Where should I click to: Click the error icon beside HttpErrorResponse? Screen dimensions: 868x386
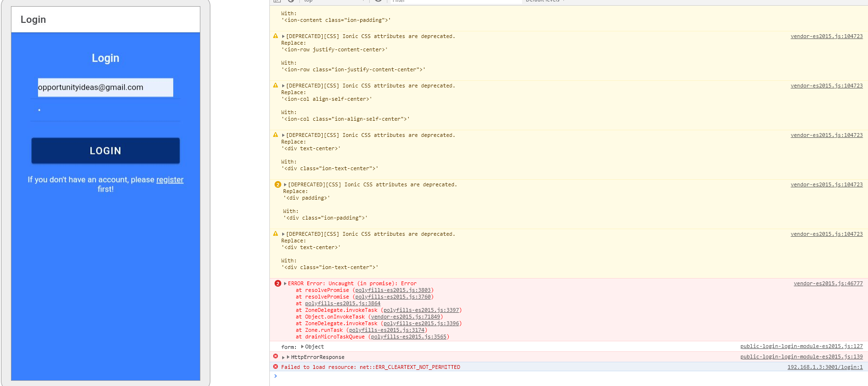point(276,356)
